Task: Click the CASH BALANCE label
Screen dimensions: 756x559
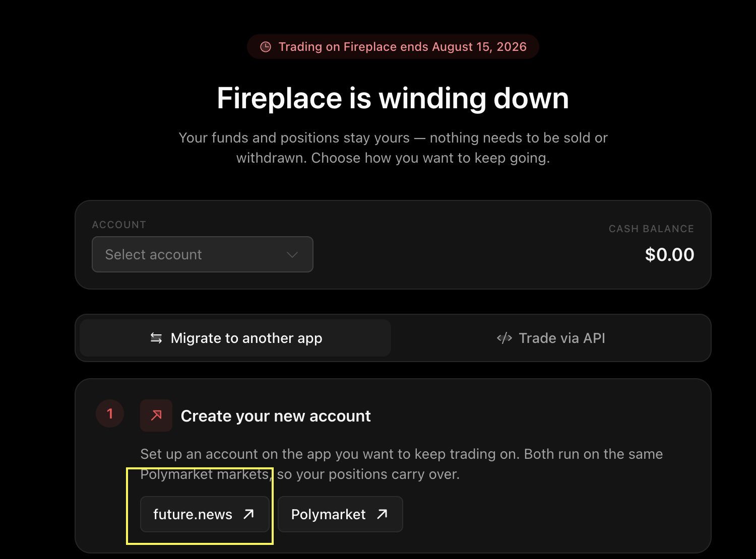Action: (651, 229)
